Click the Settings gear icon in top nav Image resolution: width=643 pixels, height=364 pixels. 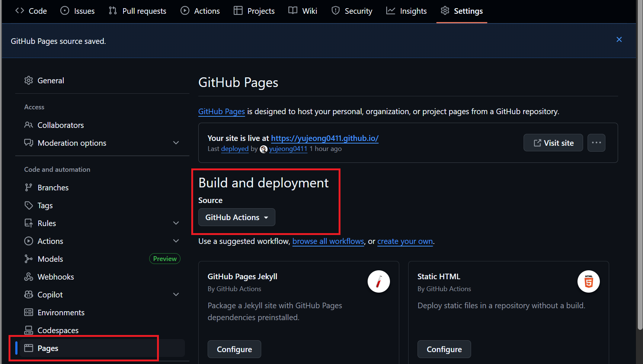(445, 11)
